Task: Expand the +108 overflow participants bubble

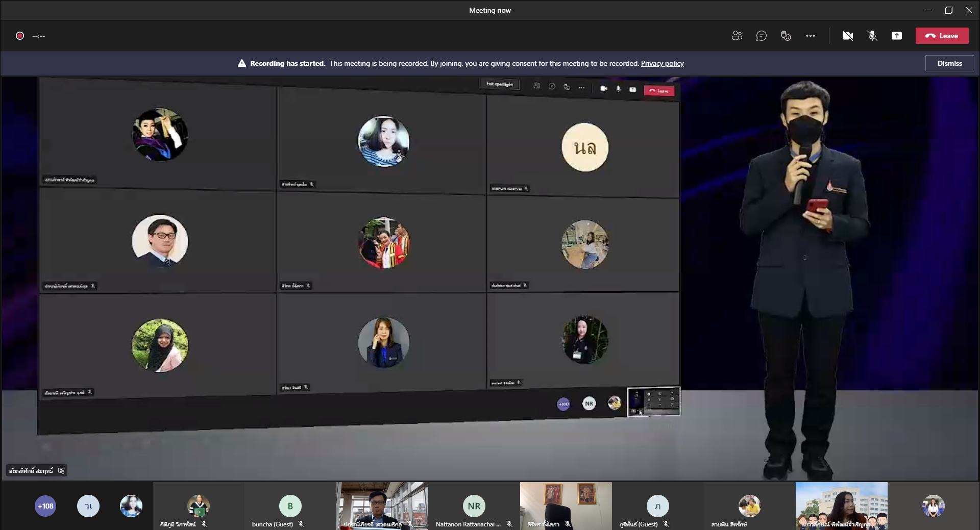Action: tap(45, 506)
